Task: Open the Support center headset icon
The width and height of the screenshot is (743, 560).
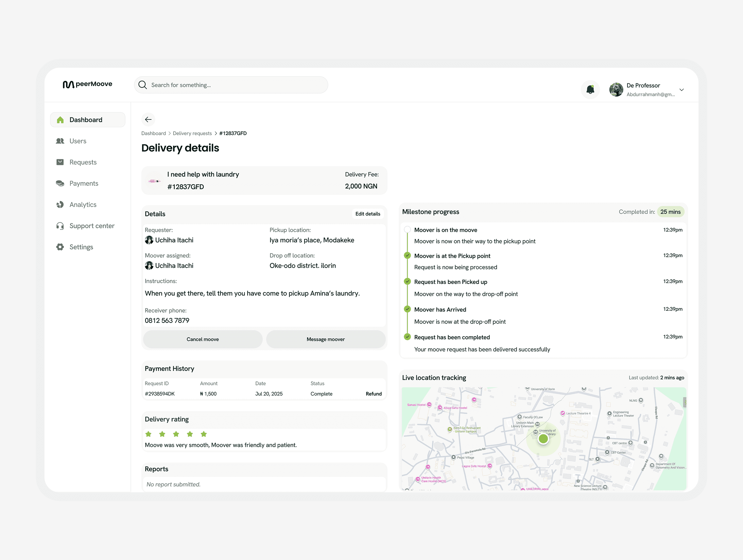Action: (60, 226)
